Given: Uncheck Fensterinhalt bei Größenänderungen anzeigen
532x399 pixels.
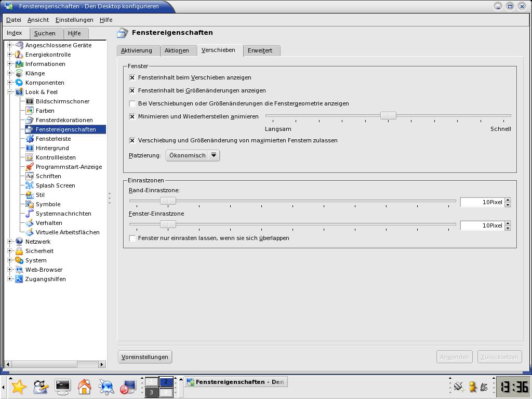Looking at the screenshot, I should (x=132, y=90).
